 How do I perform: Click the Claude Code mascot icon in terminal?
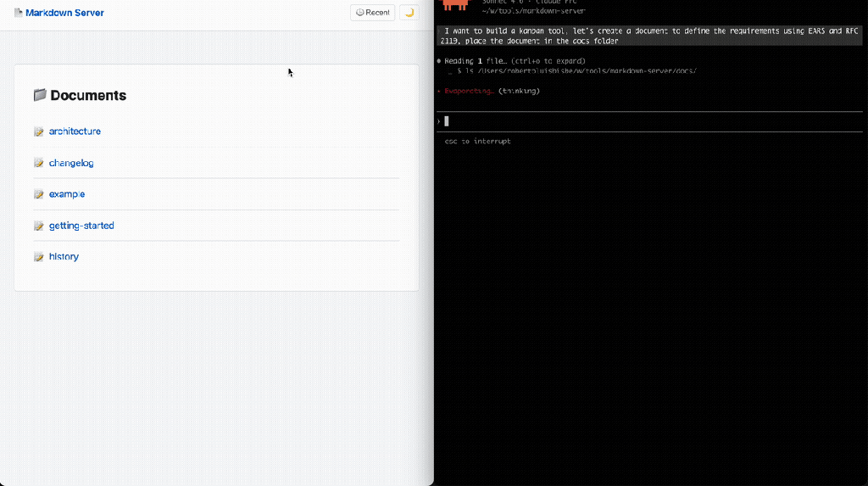click(456, 5)
